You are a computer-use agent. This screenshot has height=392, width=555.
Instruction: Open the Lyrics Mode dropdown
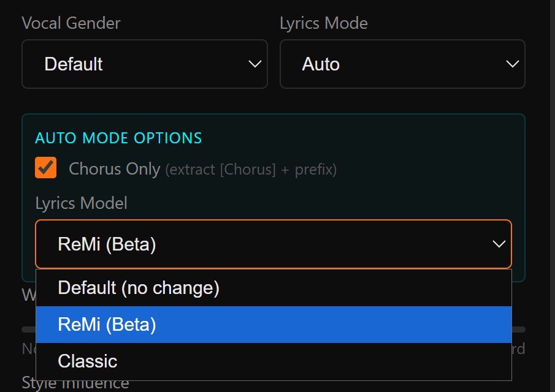pos(402,64)
